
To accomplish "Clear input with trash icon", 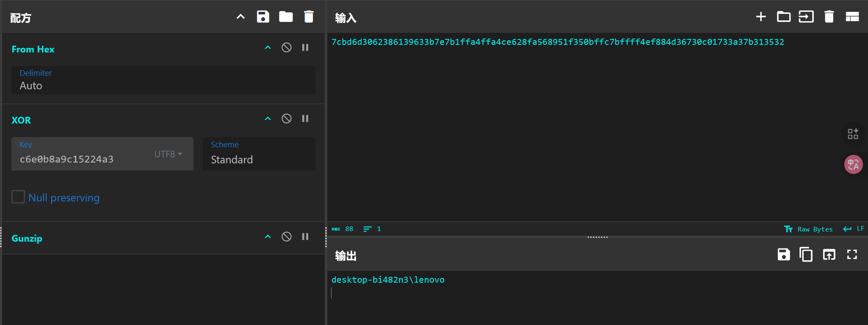I will 829,17.
